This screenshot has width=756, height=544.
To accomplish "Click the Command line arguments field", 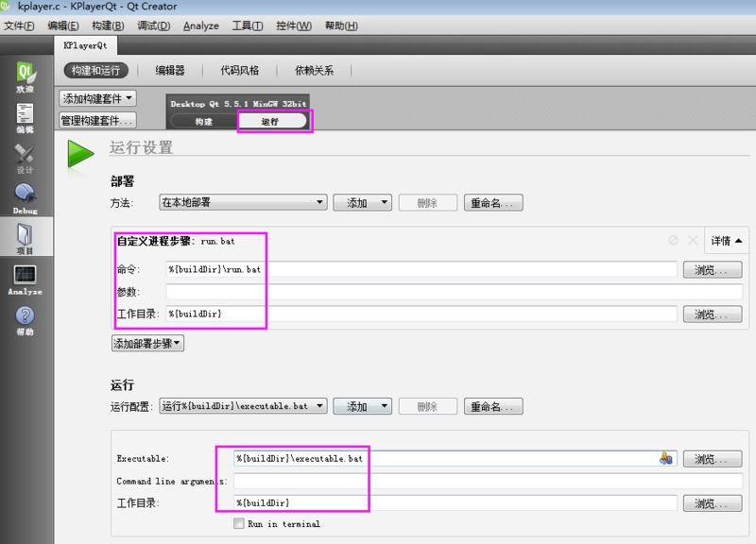I will coord(488,481).
